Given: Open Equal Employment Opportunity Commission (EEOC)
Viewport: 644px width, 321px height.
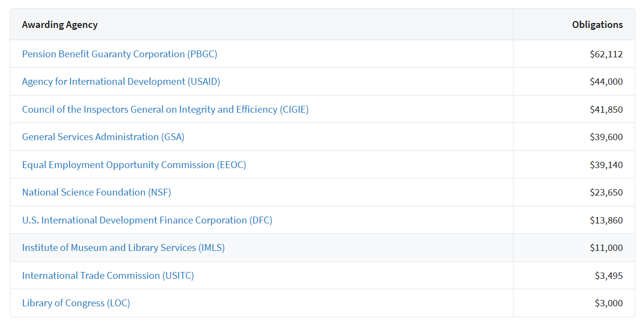Looking at the screenshot, I should (x=134, y=165).
